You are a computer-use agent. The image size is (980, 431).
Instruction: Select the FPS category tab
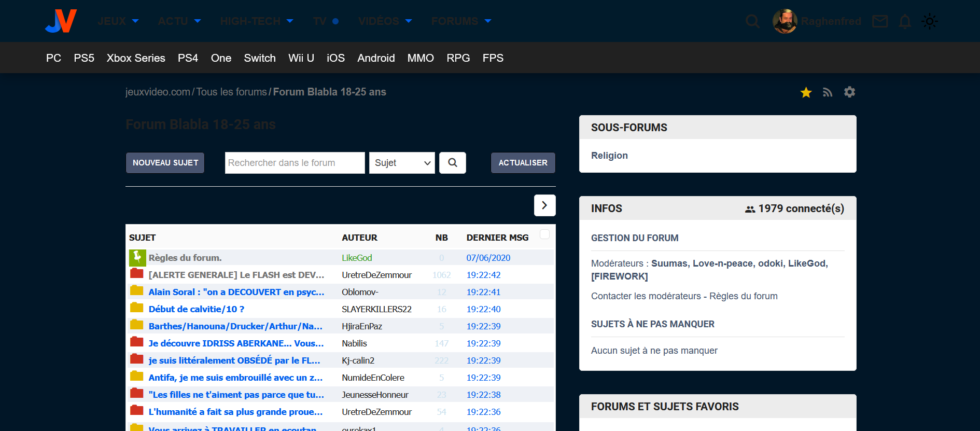click(493, 58)
